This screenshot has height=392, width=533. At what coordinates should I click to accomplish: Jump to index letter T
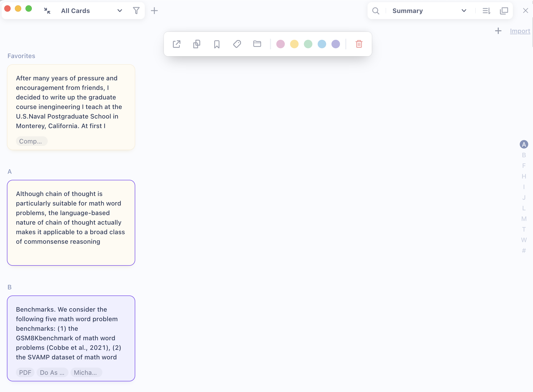pos(524,229)
